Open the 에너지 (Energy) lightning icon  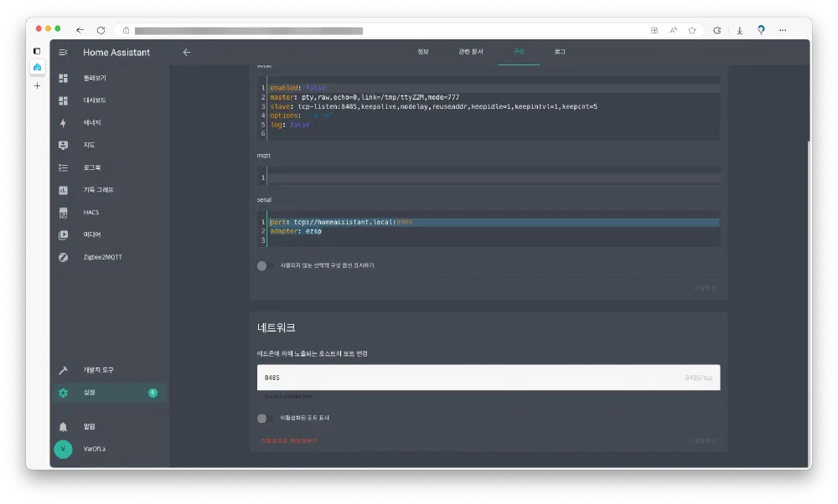63,122
